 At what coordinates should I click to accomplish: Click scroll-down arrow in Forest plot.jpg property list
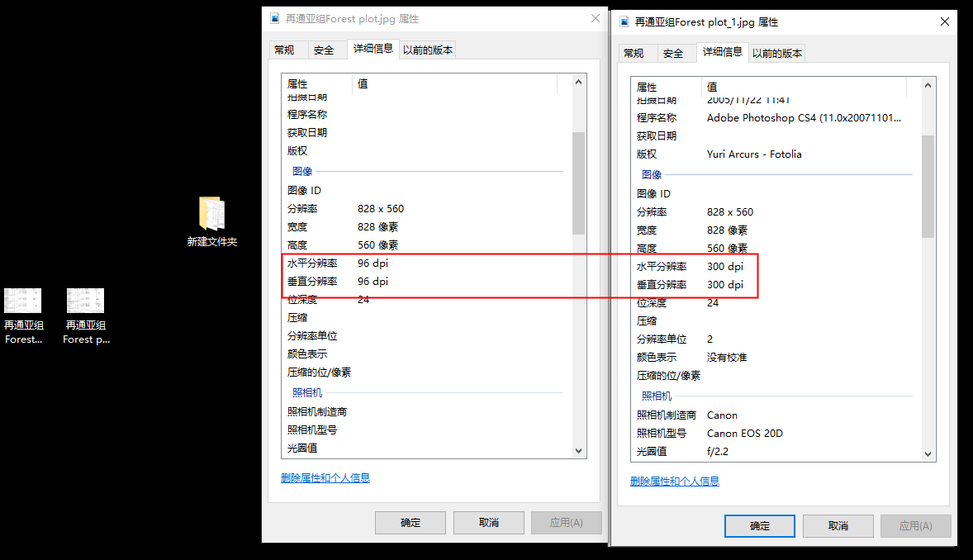pyautogui.click(x=578, y=451)
